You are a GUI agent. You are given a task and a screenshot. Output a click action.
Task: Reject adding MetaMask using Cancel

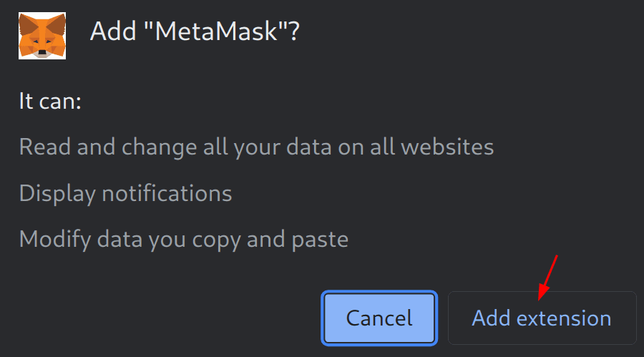(x=379, y=318)
